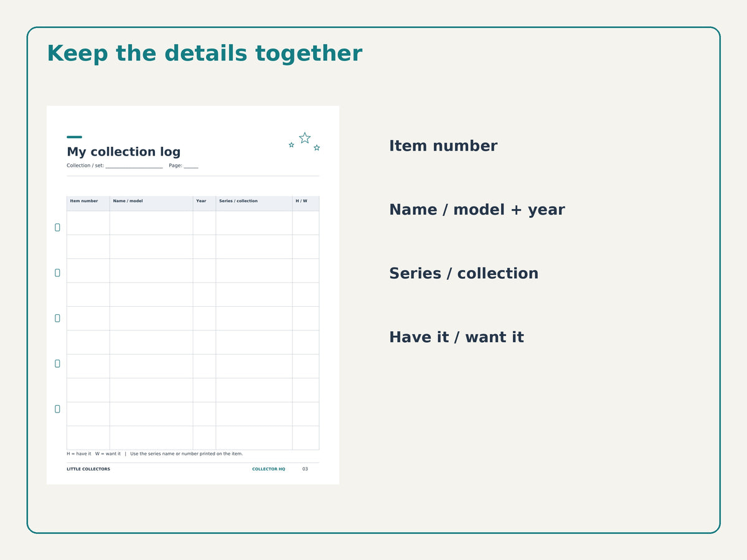Screen dimensions: 747x560
Task: Click the large "Item number" text beside the page
Action: tap(443, 146)
